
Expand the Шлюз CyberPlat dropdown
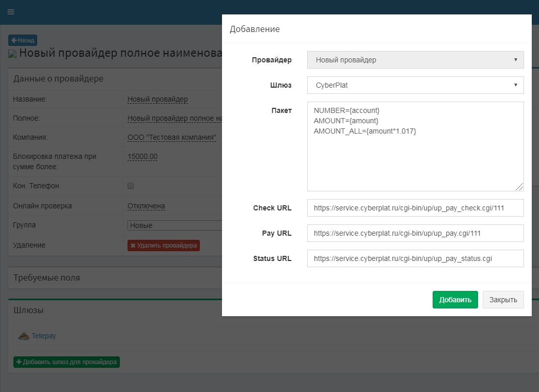coord(415,85)
